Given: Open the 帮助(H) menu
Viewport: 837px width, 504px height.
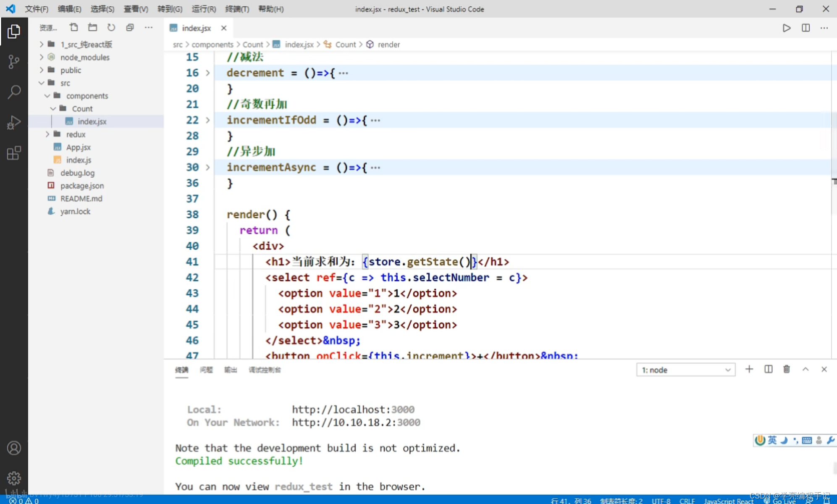Looking at the screenshot, I should [271, 9].
